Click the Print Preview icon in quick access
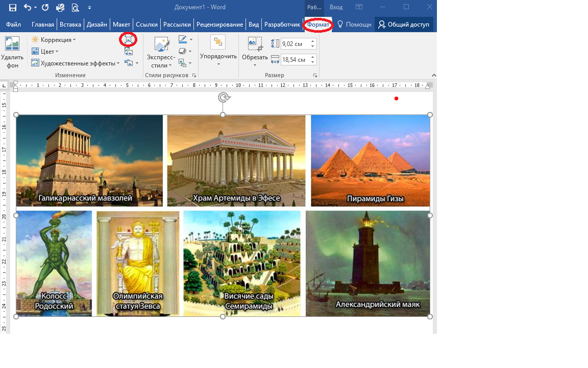 76,8
